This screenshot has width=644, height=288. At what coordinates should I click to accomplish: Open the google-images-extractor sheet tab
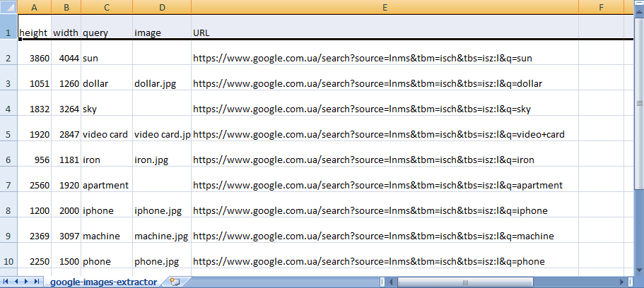pyautogui.click(x=103, y=282)
